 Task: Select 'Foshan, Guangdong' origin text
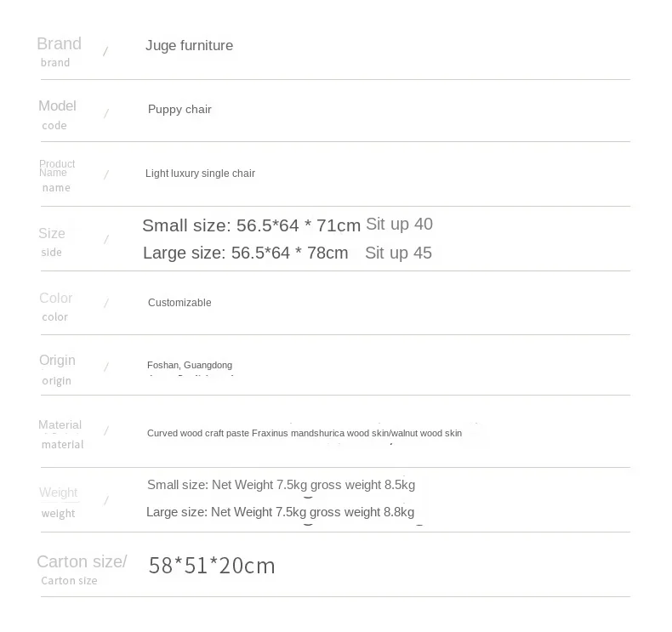tap(190, 365)
